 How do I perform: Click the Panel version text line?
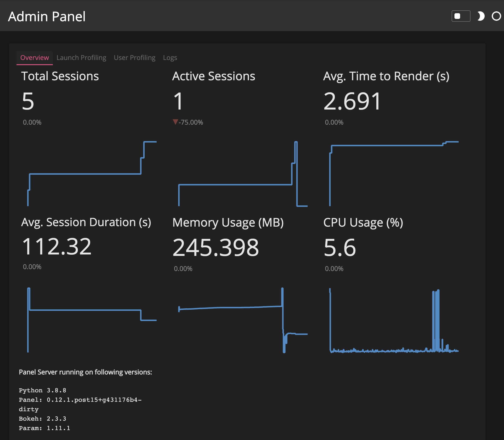tap(80, 400)
